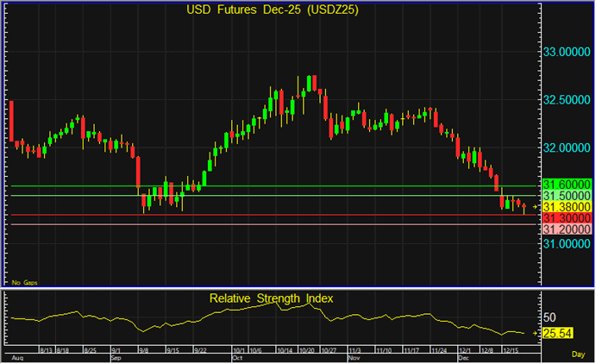Image resolution: width=596 pixels, height=364 pixels.
Task: Click the Dec month label on the time axis
Action: [463, 355]
